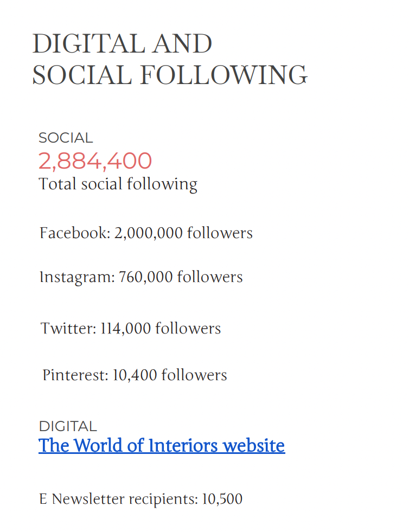Click the Twitter 114,000 followers line

pos(131,329)
